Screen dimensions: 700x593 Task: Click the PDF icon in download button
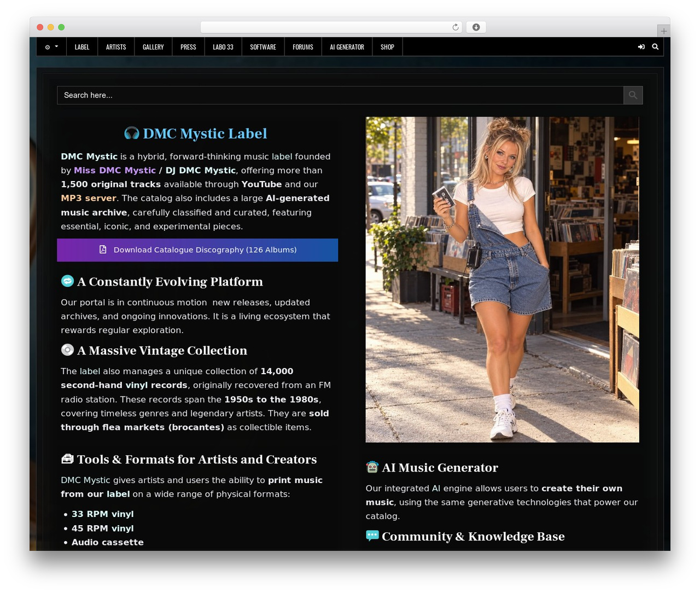click(x=103, y=249)
